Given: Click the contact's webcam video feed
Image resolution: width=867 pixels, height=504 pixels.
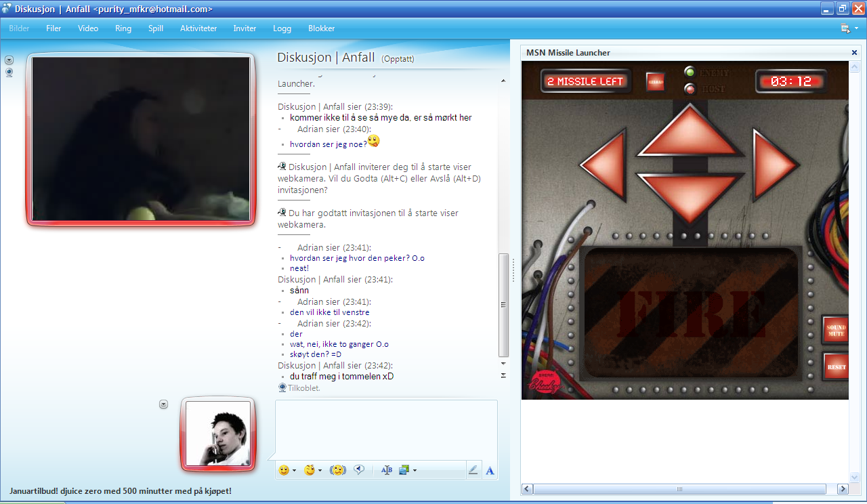Looking at the screenshot, I should tap(141, 139).
